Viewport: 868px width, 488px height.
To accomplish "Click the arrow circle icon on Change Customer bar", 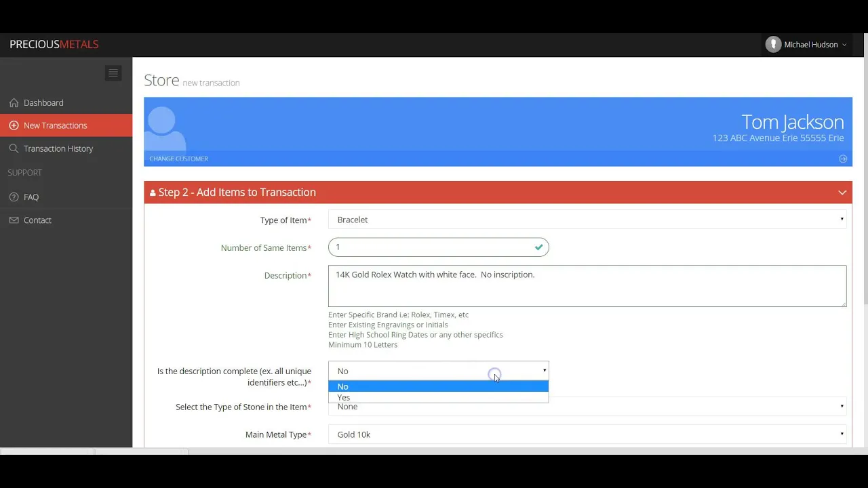I will point(843,159).
